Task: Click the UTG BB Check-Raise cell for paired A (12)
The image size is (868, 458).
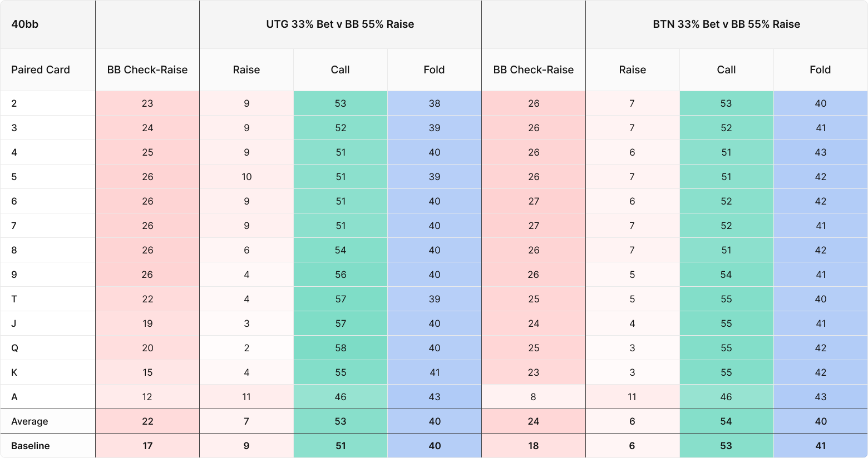Action: pos(147,397)
